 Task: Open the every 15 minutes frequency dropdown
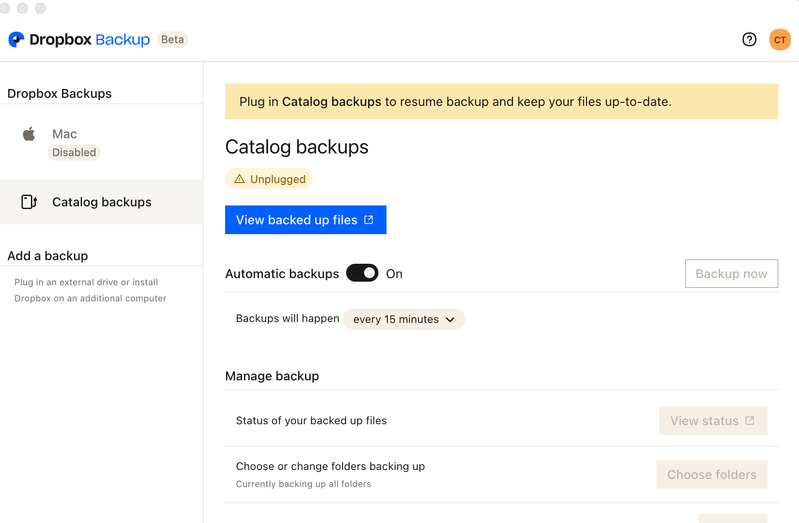click(403, 319)
